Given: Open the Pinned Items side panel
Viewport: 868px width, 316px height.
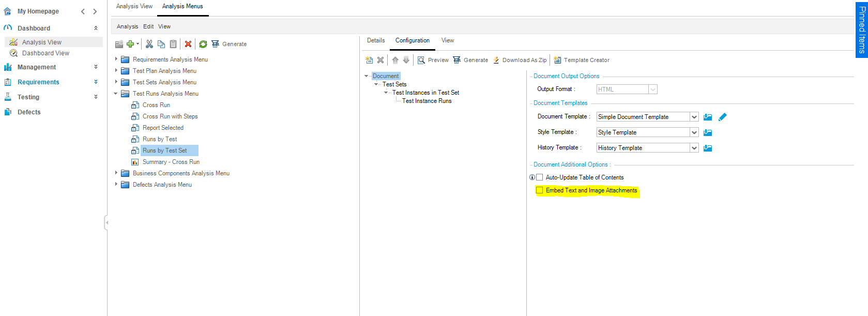Looking at the screenshot, I should [x=861, y=29].
